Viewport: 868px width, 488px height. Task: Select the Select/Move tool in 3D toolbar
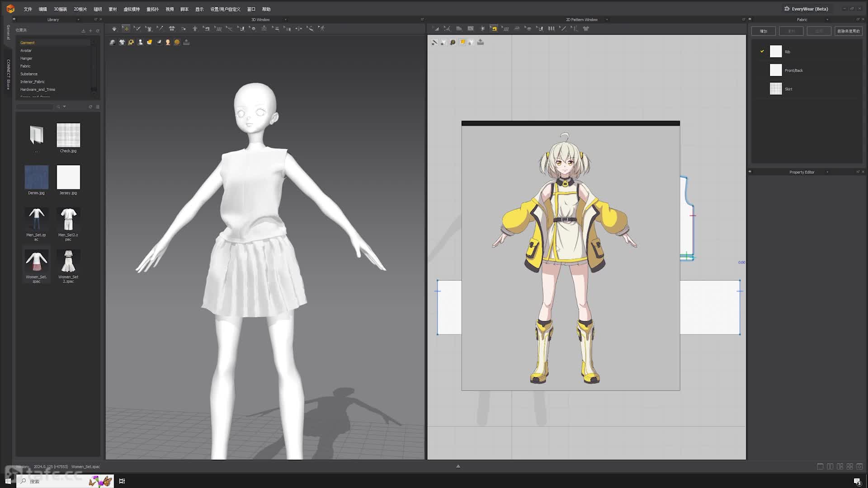[126, 28]
